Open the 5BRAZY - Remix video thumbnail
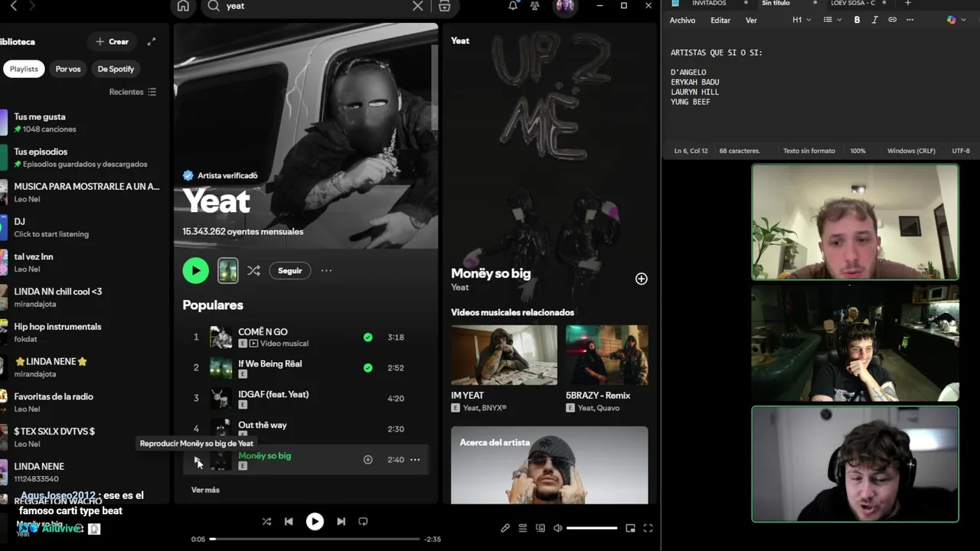The image size is (980, 551). (607, 355)
